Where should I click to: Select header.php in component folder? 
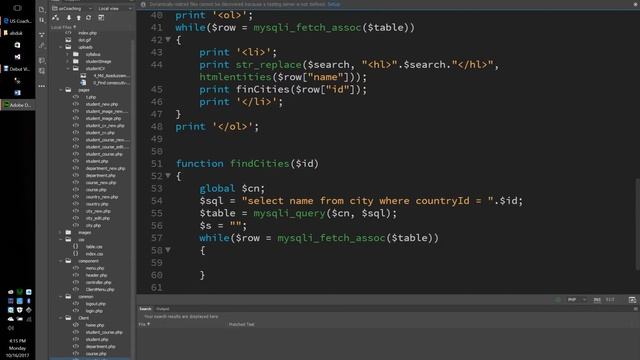pos(96,276)
